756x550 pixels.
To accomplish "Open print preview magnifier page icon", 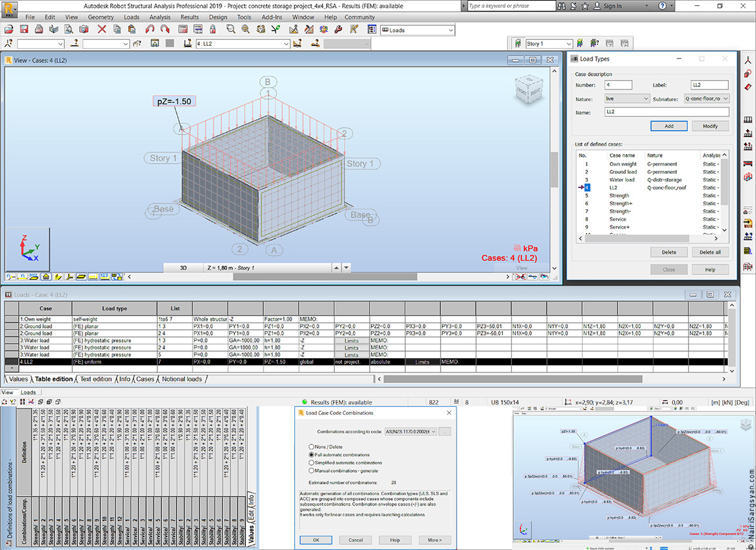I will coord(69,30).
